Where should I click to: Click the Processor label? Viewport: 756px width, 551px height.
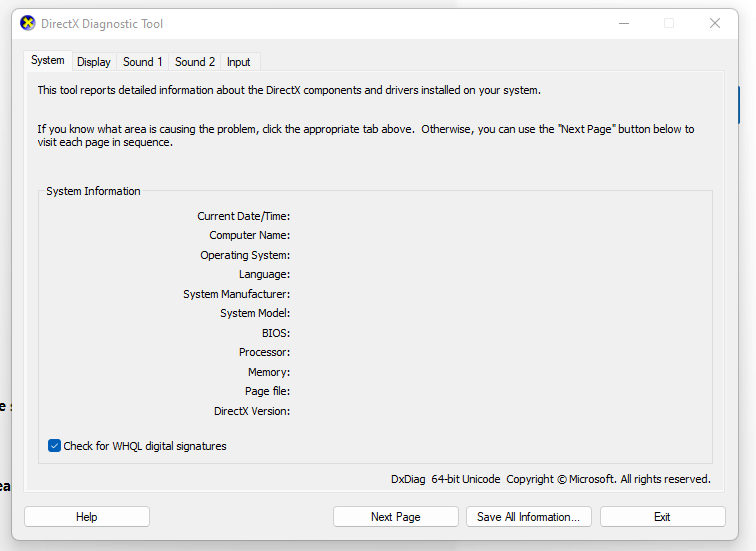click(x=264, y=352)
